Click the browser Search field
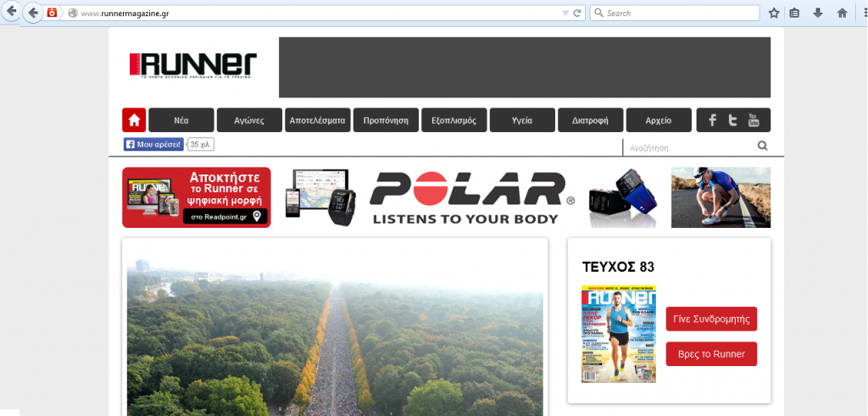Image resolution: width=868 pixels, height=416 pixels. [675, 13]
